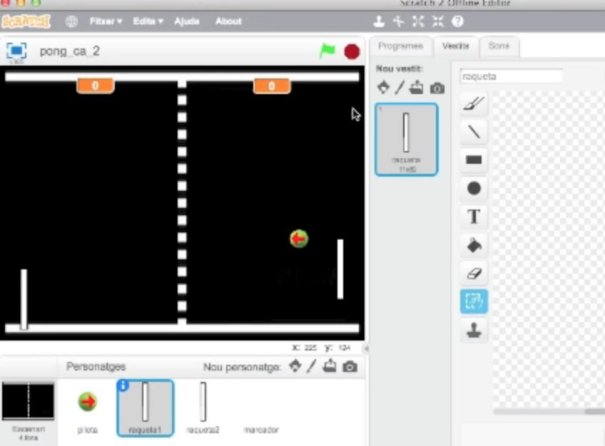The height and width of the screenshot is (446, 605).
Task: Click the paint canvas horizontal scrollbar
Action: [549, 412]
